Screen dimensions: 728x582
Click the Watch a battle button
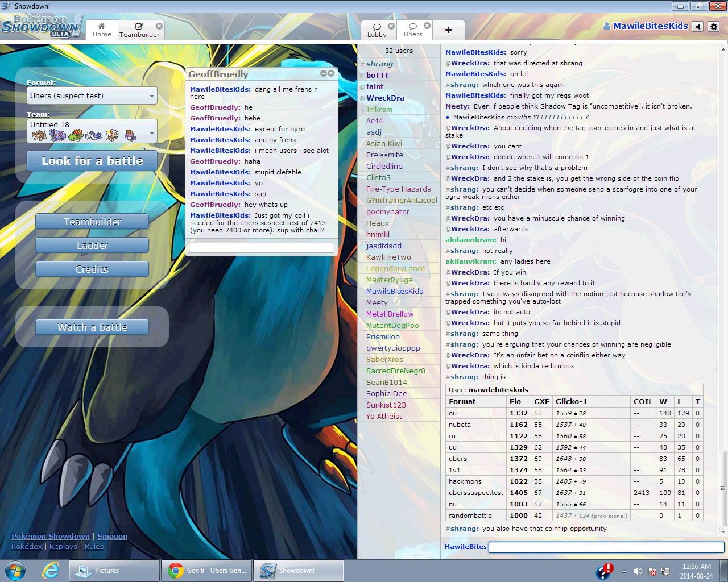(x=92, y=327)
